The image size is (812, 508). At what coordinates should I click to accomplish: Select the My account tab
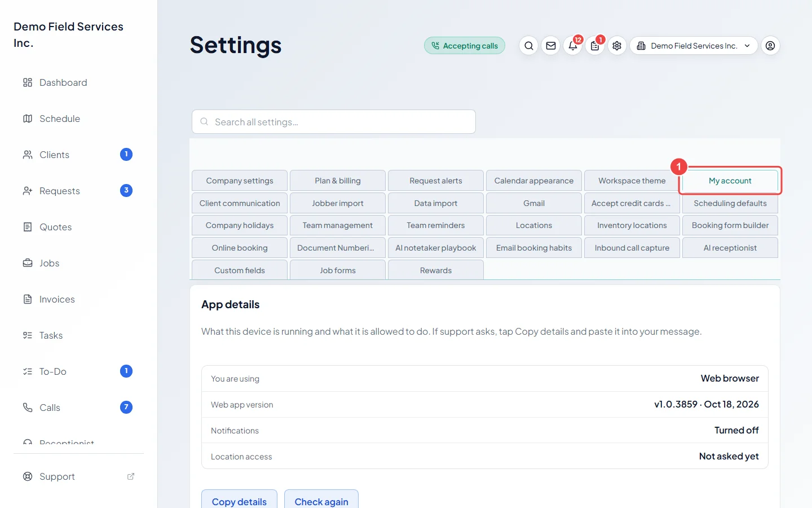coord(730,181)
